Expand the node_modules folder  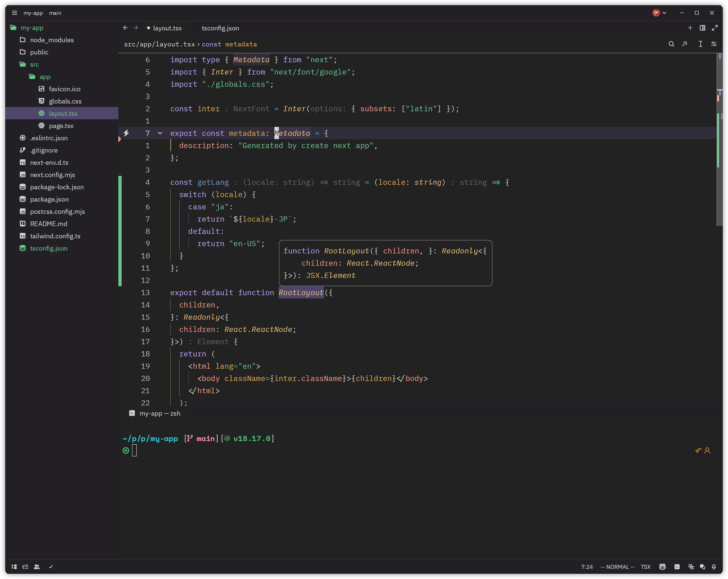47,40
